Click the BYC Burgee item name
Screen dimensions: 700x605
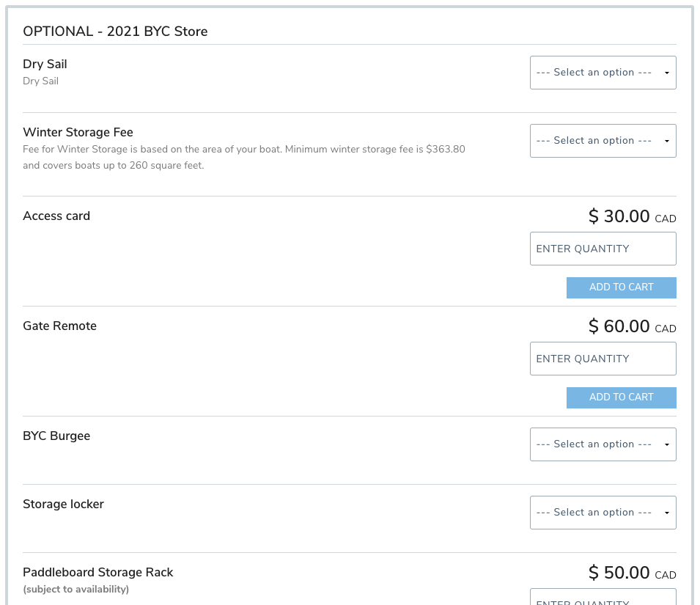point(56,436)
